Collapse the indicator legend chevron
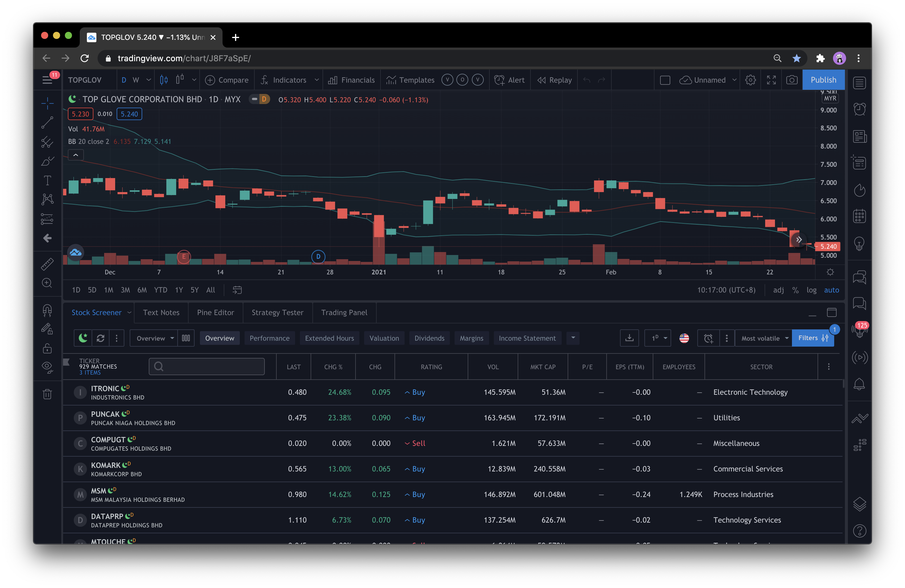This screenshot has width=905, height=588. pos(76,155)
